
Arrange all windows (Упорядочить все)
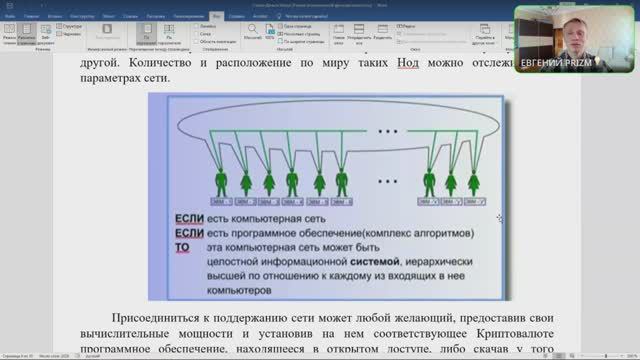(359, 34)
